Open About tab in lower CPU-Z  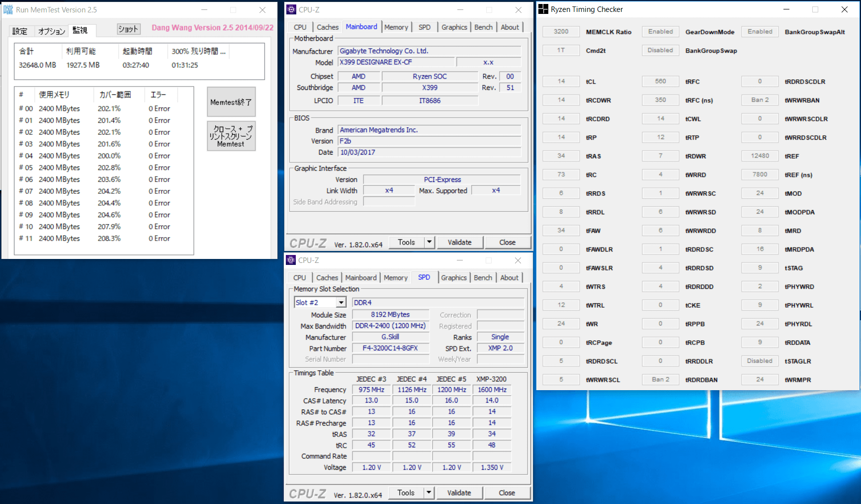coord(509,278)
